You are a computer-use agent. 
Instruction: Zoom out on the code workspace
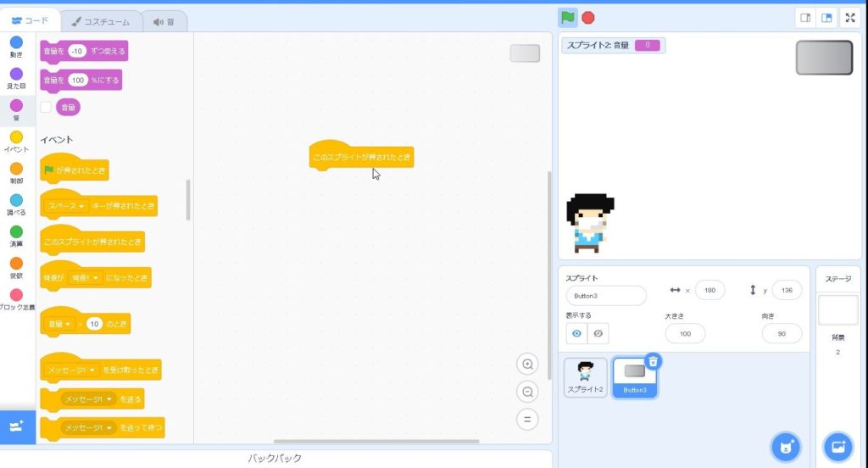pyautogui.click(x=527, y=392)
